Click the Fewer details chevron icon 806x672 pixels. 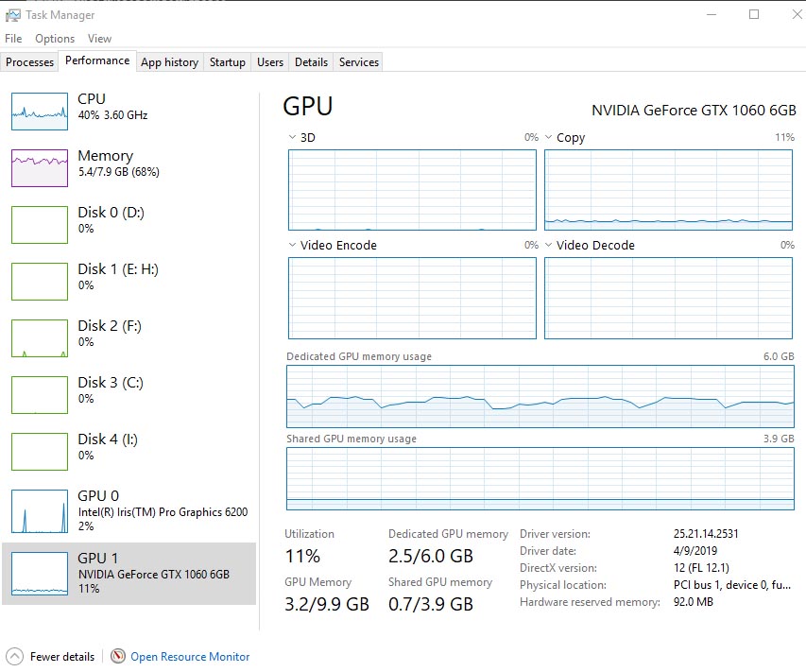point(14,657)
